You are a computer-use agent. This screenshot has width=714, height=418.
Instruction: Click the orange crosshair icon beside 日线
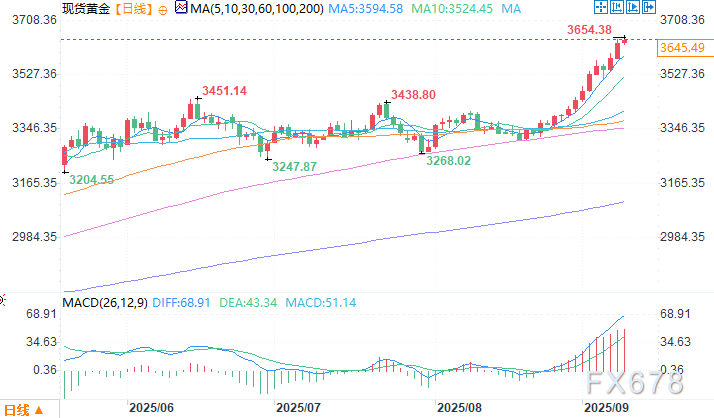click(x=165, y=9)
